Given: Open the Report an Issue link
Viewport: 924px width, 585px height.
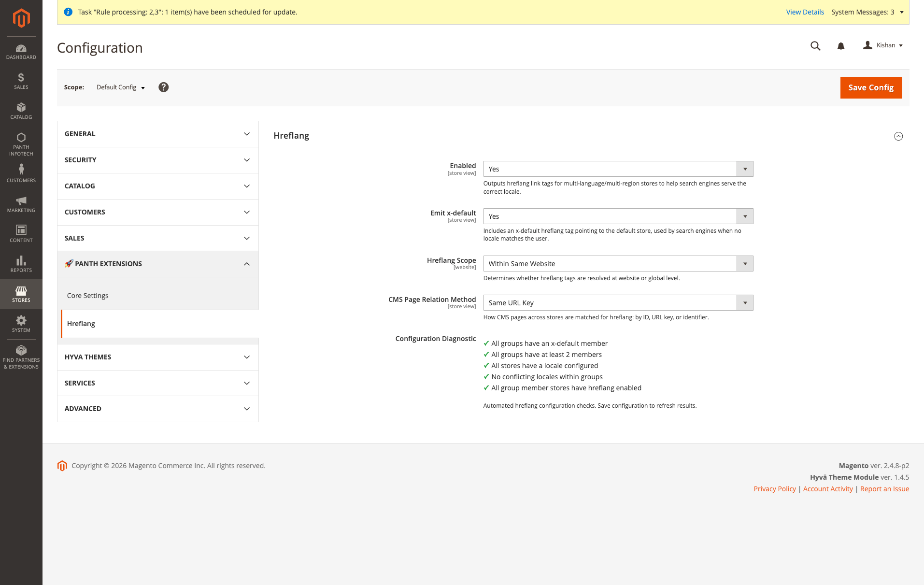Looking at the screenshot, I should (x=884, y=488).
